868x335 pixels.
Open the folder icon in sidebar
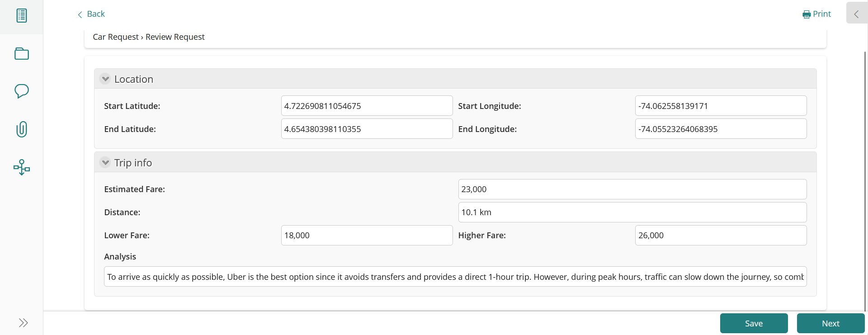(21, 54)
